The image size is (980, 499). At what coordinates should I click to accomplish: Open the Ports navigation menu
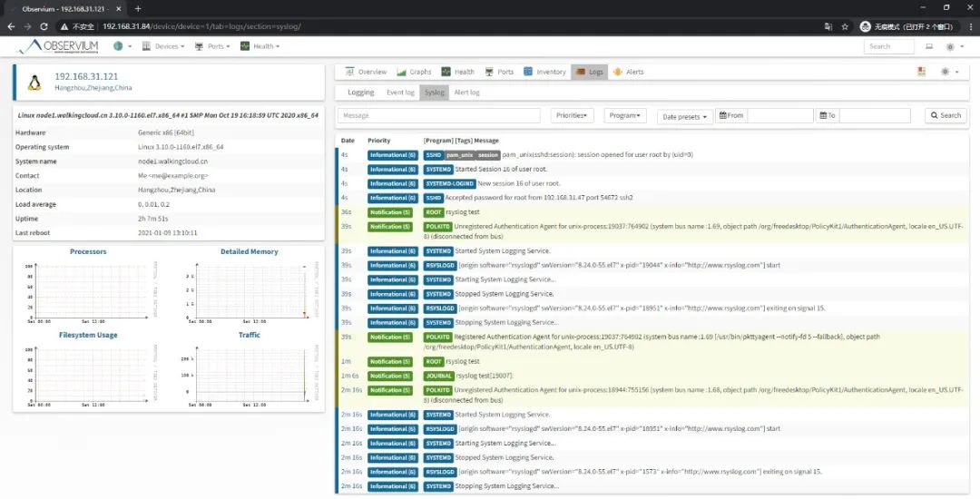(212, 46)
